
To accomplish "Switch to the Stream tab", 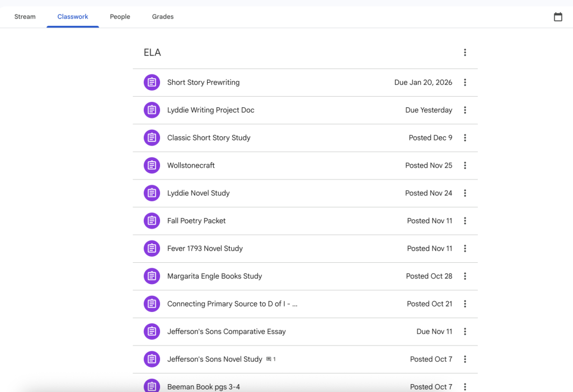I will click(25, 17).
